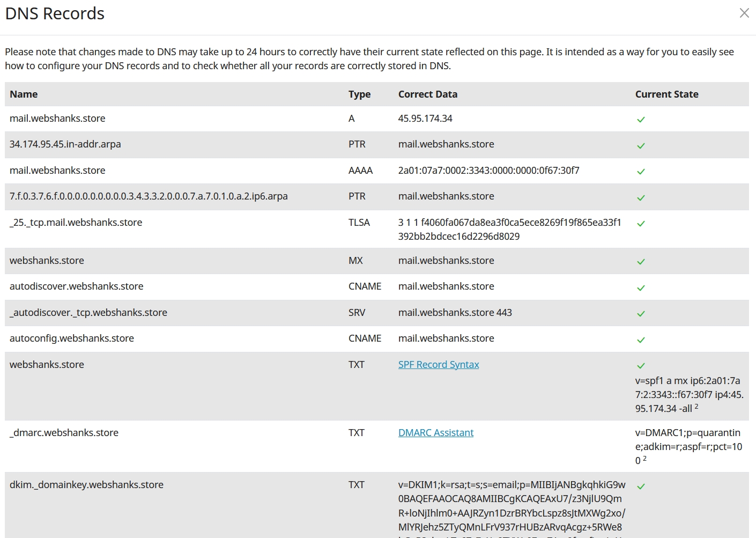Click the autoconfig CNAME status checkmark
The width and height of the screenshot is (756, 538).
coord(641,340)
